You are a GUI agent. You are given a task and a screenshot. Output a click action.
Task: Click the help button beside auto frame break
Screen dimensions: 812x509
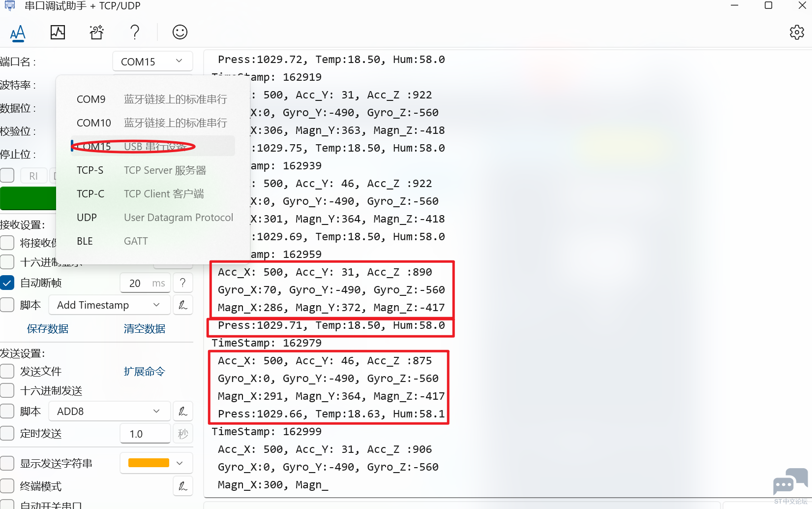[183, 283]
